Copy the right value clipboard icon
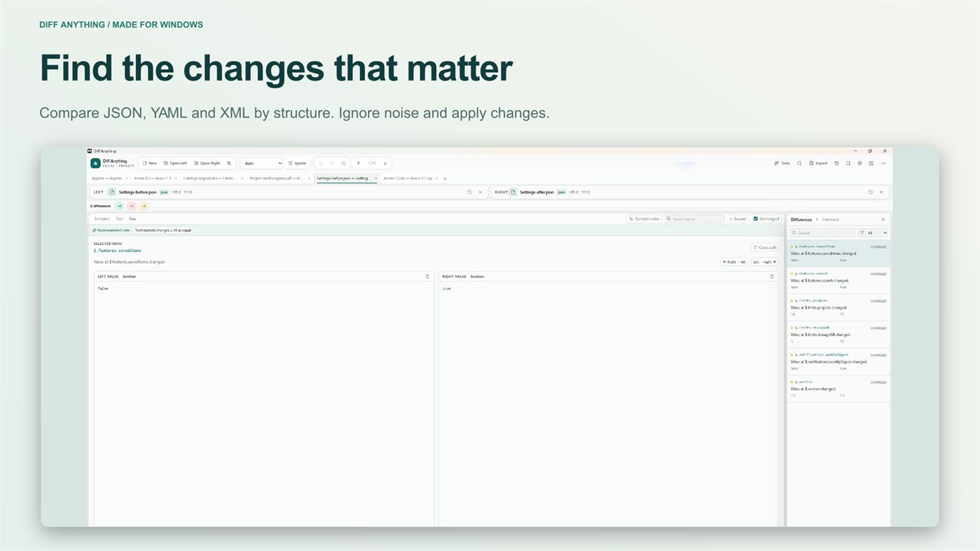 [x=772, y=277]
